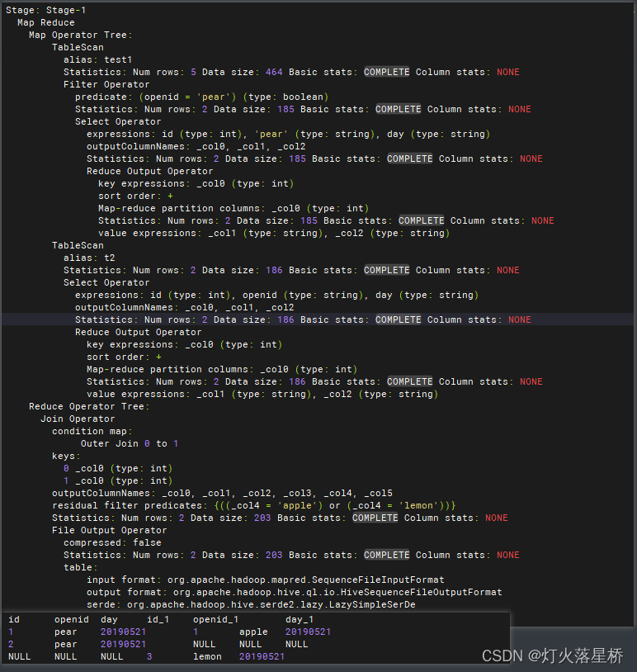
Task: Click the 'table:' line
Action: 81,567
